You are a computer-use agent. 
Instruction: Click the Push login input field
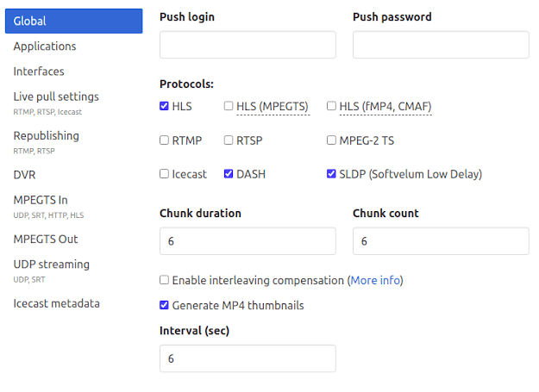point(248,45)
